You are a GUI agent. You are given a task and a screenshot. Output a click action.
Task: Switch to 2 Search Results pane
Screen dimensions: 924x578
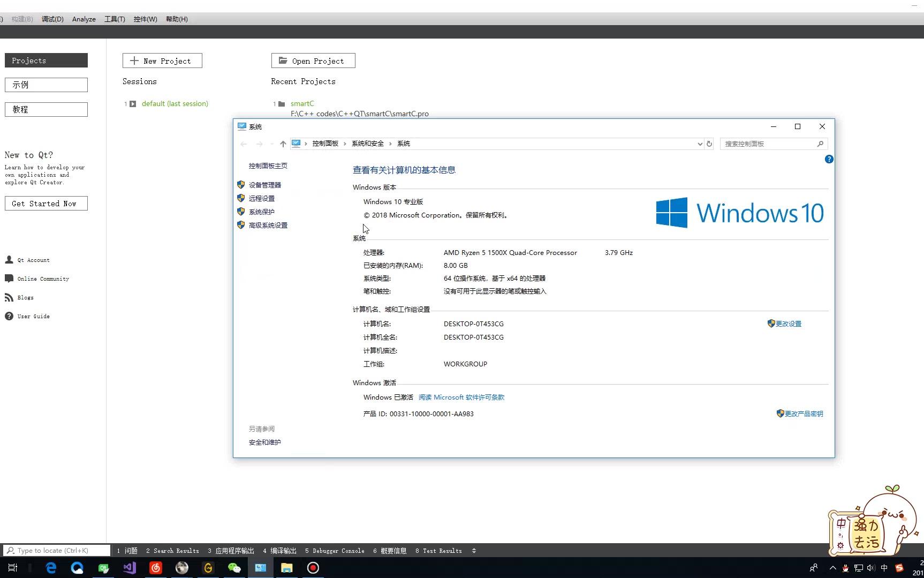(172, 551)
